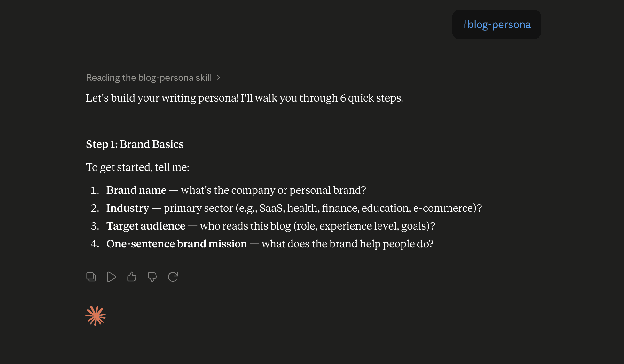This screenshot has width=624, height=364.
Task: Play the read-aloud for this response
Action: [x=111, y=277]
